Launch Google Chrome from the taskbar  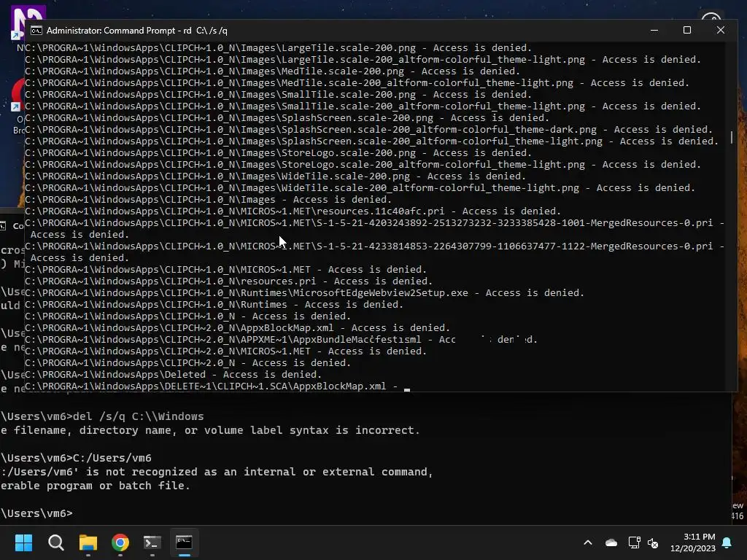(x=120, y=542)
